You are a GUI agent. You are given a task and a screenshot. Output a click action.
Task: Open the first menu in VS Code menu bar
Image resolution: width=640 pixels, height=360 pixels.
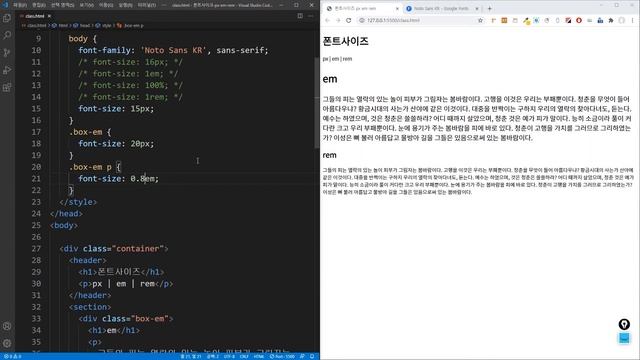20,5
